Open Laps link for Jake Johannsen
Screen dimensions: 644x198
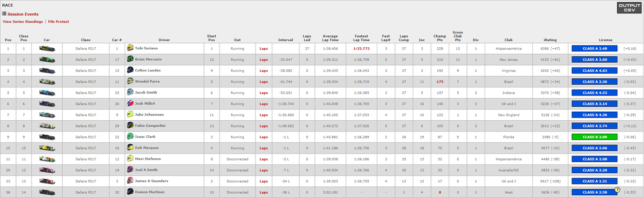point(264,114)
